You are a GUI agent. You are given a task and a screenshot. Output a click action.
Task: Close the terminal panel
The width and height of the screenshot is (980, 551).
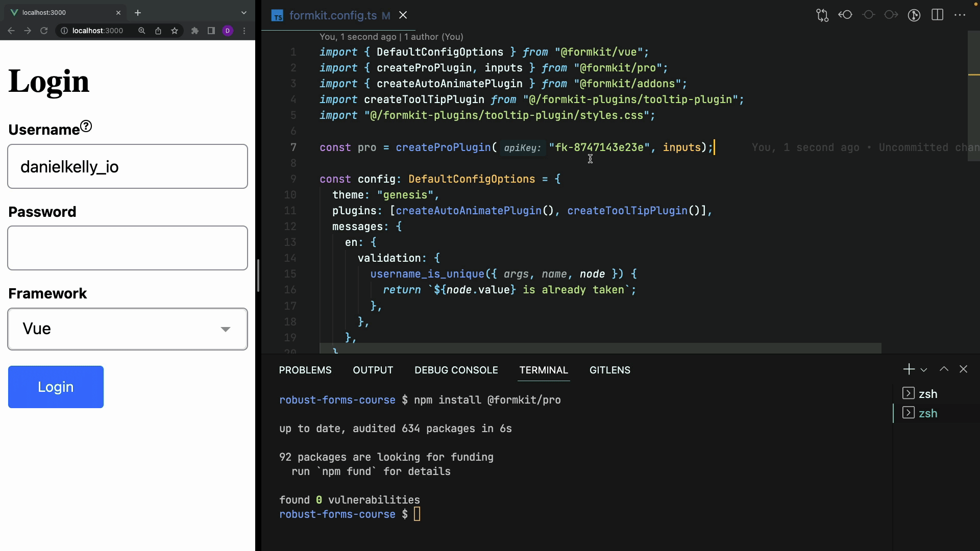click(964, 369)
